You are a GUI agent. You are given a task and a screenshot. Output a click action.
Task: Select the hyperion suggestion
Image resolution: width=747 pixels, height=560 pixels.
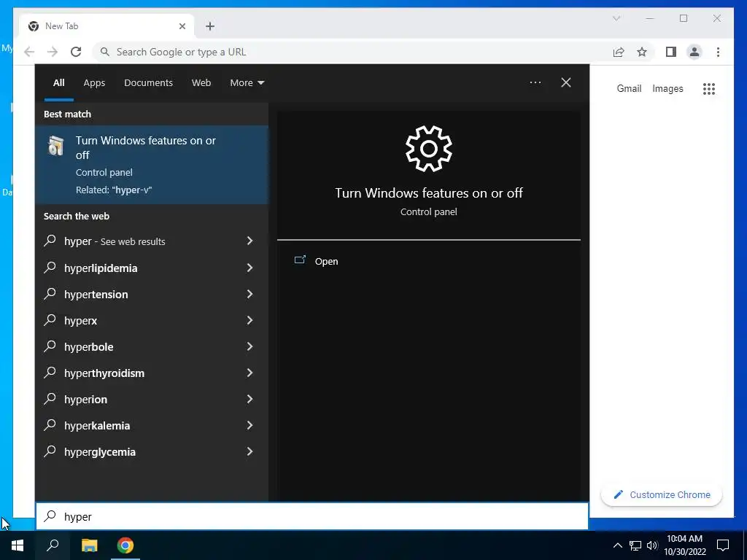152,399
